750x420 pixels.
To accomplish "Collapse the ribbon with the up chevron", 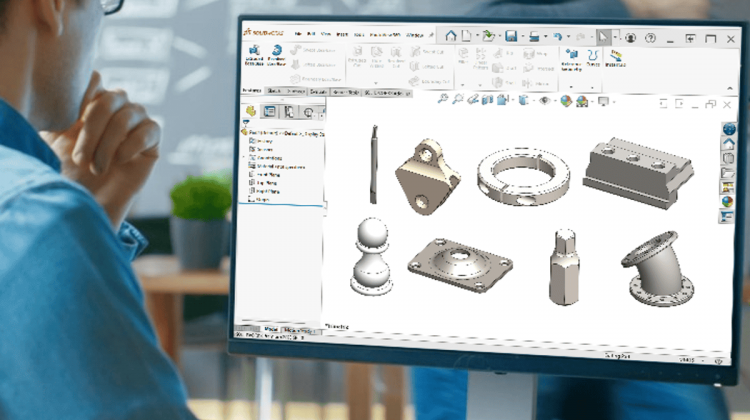I will 729,88.
